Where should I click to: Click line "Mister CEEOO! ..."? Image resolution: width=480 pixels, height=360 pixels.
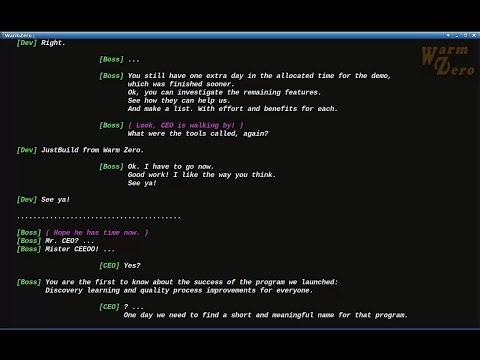(80, 249)
